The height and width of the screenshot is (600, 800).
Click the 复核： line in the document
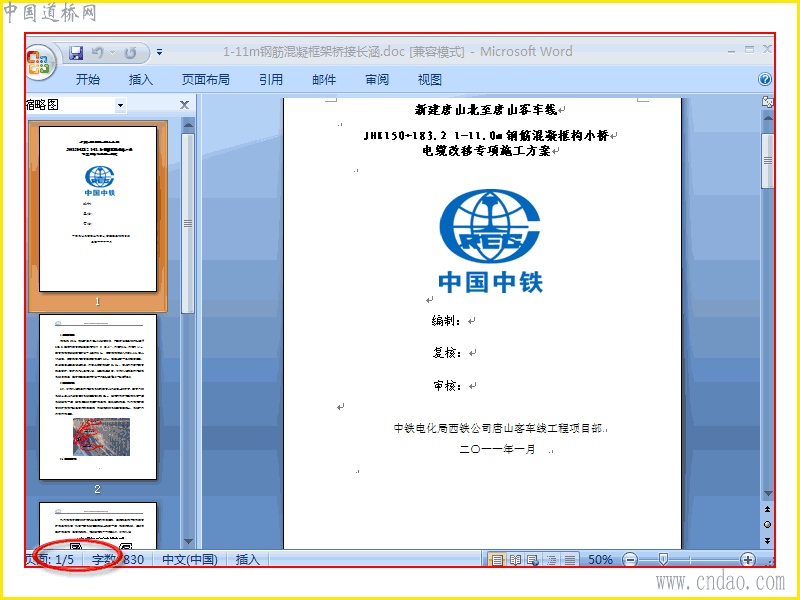(x=446, y=353)
